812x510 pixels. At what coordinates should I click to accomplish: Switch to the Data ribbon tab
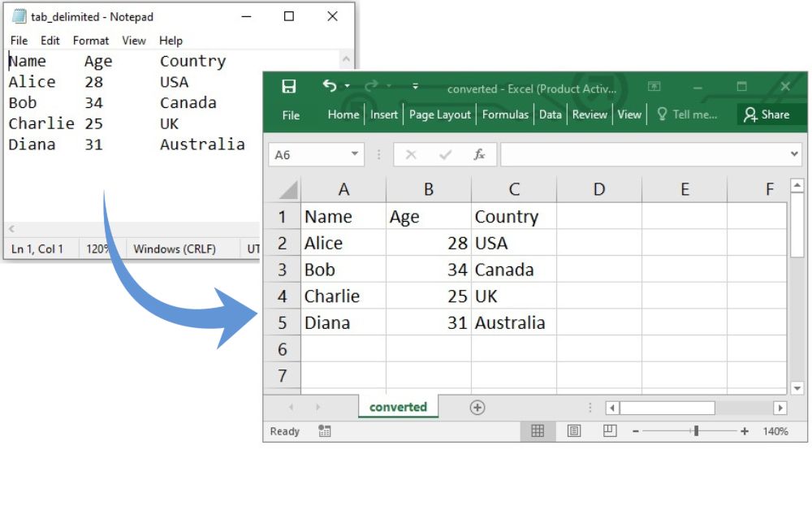[x=551, y=115]
